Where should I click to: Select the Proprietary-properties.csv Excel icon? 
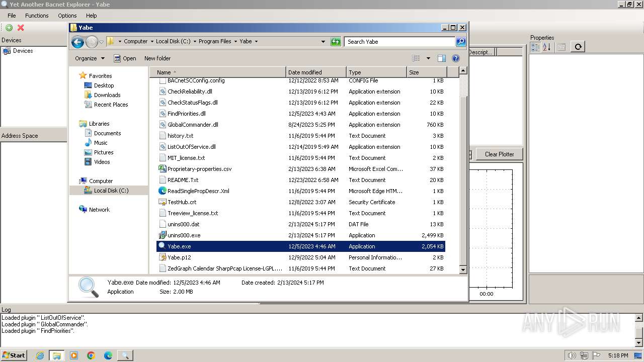(x=162, y=168)
